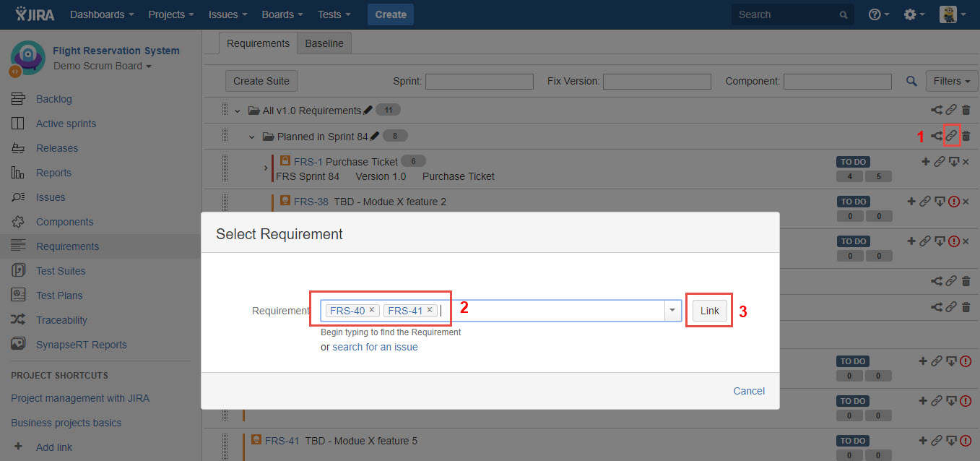Remove the FRS-40 tag from the Requirement field
Screen dimensions: 980x461
(x=372, y=310)
